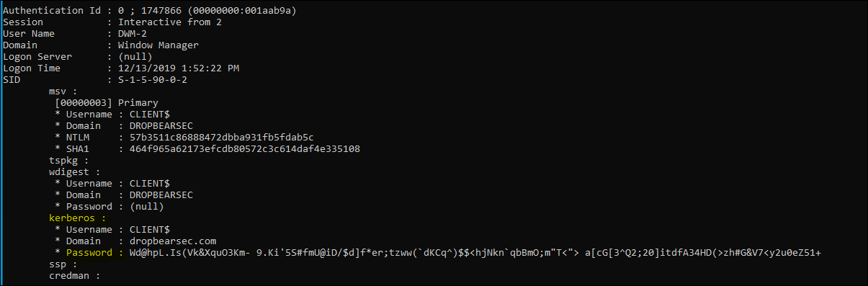Click the msv section heading
This screenshot has height=286, width=868.
tap(63, 91)
